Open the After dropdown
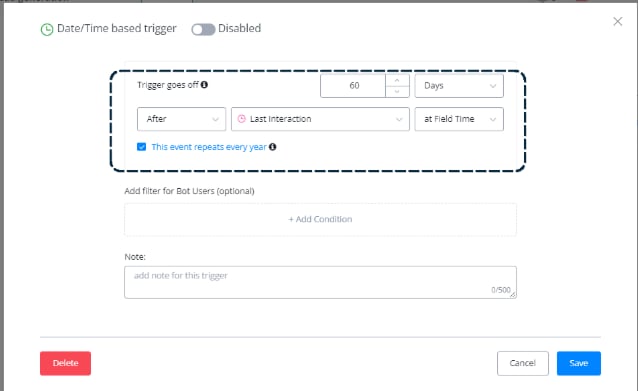This screenshot has width=638, height=391. pos(181,119)
